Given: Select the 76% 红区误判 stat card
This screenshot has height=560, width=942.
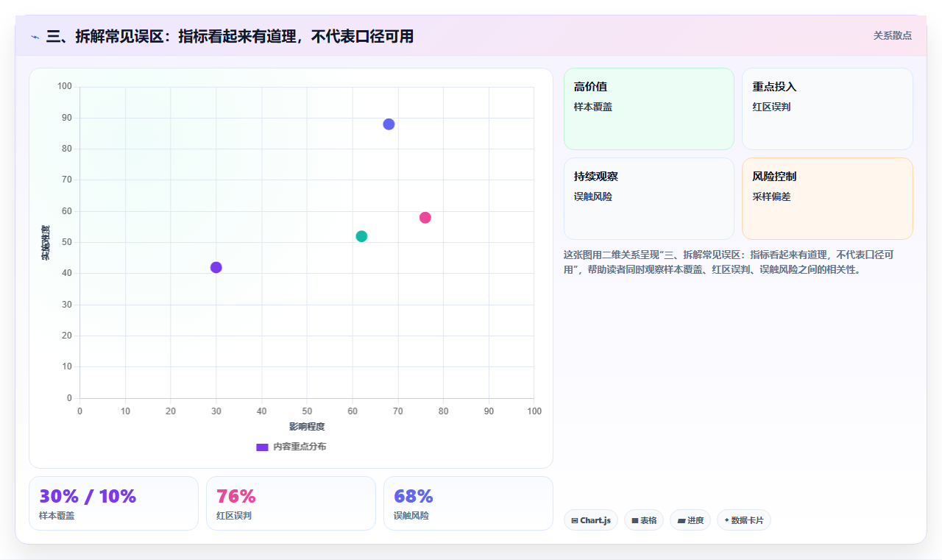Looking at the screenshot, I should tap(291, 503).
